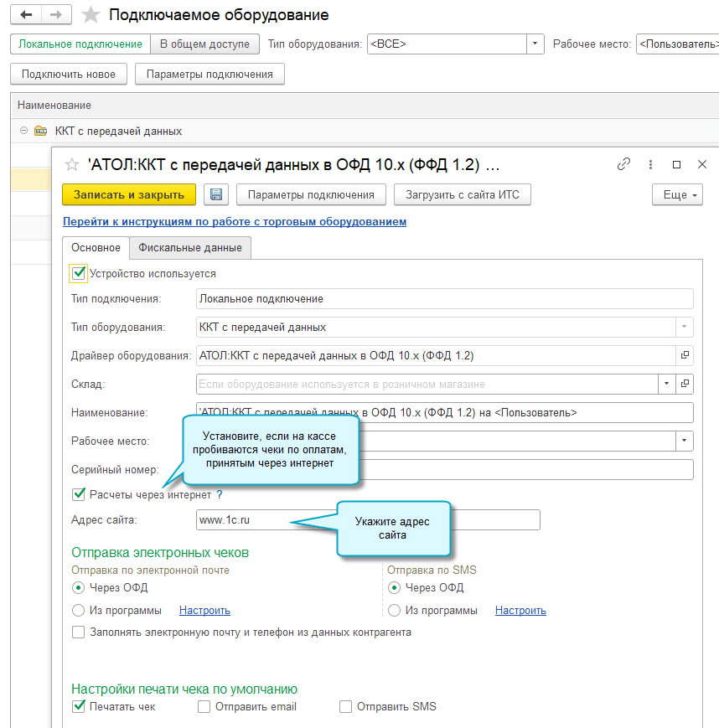
Task: Select Из программы for SMS sending
Action: [394, 610]
